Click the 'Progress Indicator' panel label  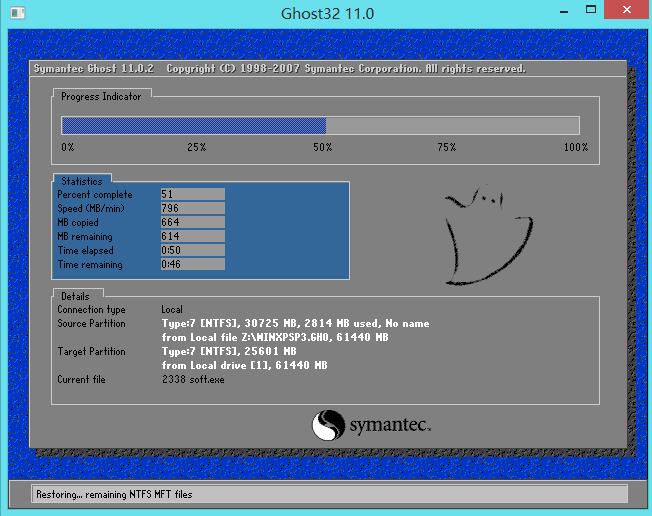(x=101, y=96)
